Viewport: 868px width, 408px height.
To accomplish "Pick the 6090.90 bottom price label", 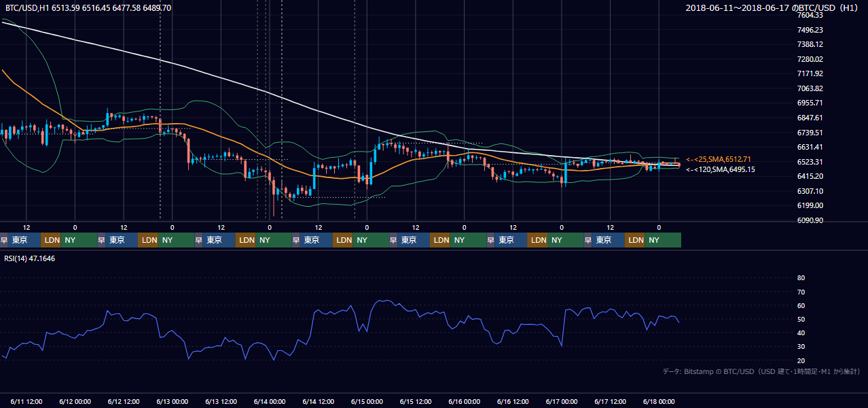I will pyautogui.click(x=810, y=220).
